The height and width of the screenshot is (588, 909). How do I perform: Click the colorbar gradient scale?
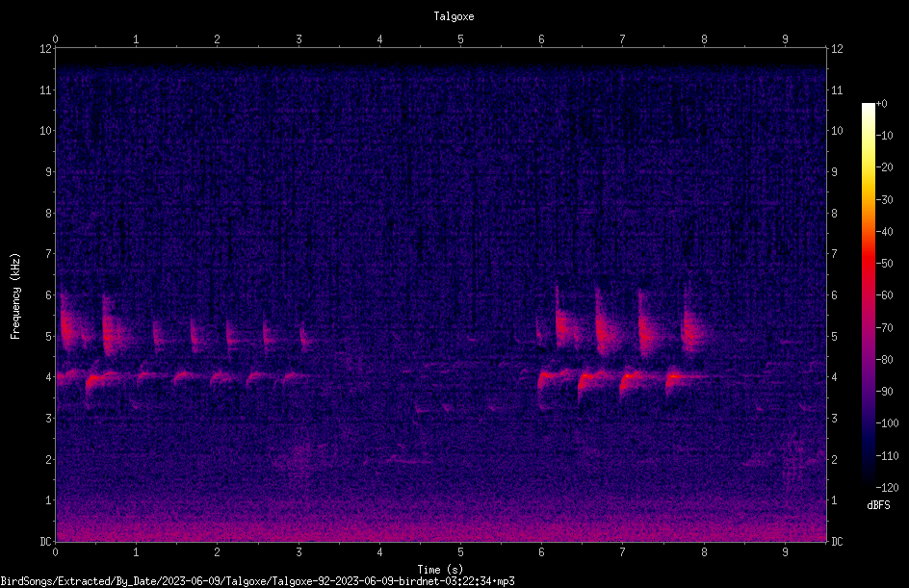coord(868,294)
